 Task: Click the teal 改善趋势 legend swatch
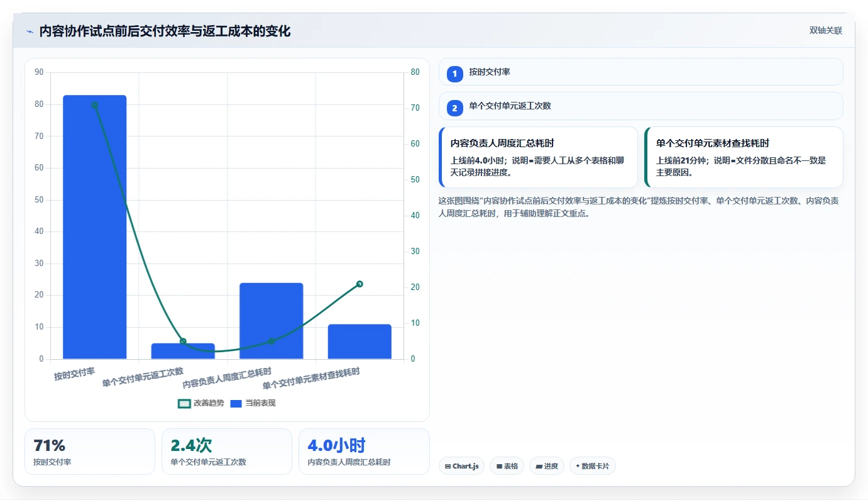(184, 403)
